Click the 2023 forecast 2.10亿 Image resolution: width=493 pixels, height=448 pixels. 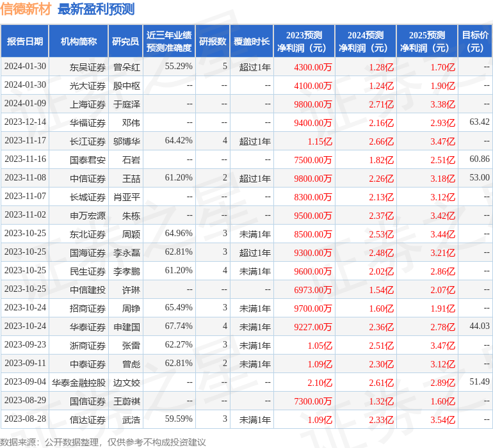tap(319, 382)
